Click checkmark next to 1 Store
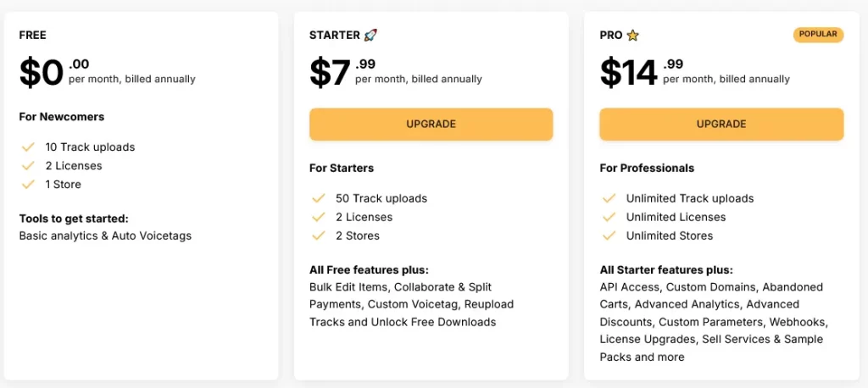868x388 pixels. [28, 185]
